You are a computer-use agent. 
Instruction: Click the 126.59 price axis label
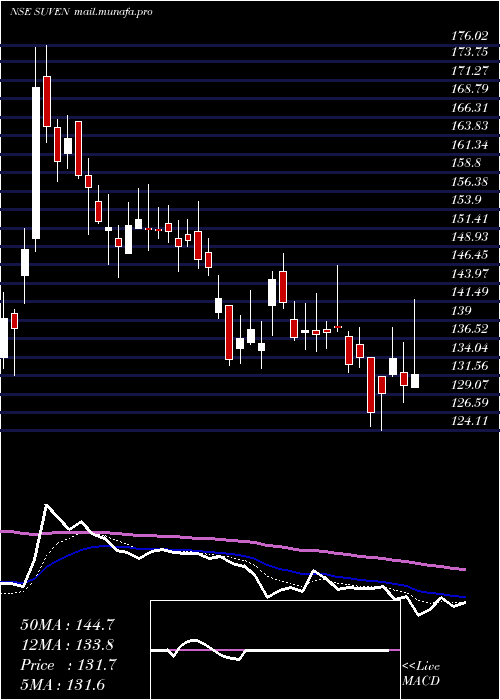[x=469, y=403]
